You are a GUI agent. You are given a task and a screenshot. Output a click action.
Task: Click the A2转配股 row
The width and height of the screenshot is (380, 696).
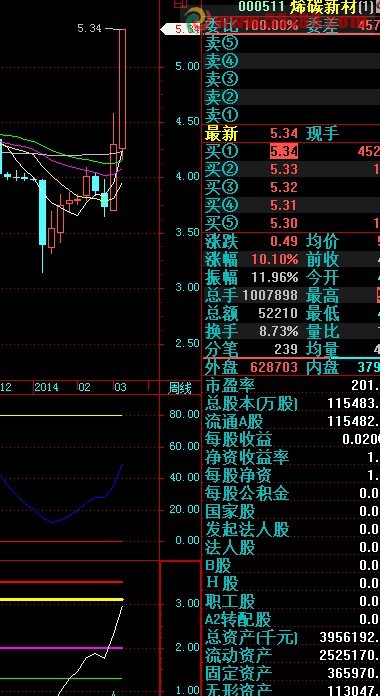[291, 619]
